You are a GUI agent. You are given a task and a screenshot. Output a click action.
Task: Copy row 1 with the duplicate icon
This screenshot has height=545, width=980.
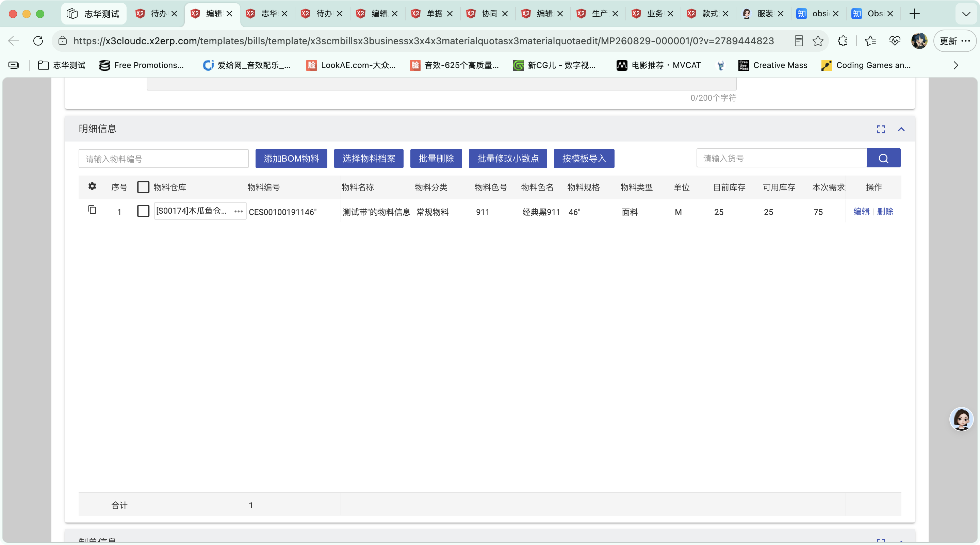click(92, 210)
